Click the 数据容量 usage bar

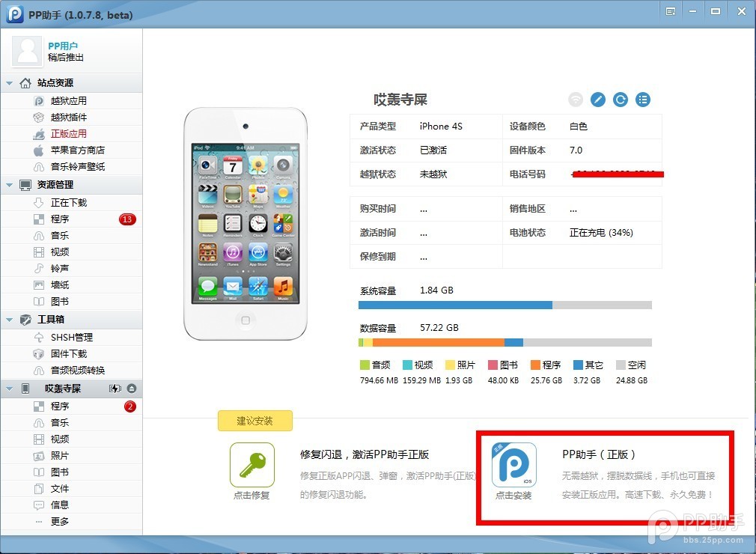pyautogui.click(x=505, y=343)
